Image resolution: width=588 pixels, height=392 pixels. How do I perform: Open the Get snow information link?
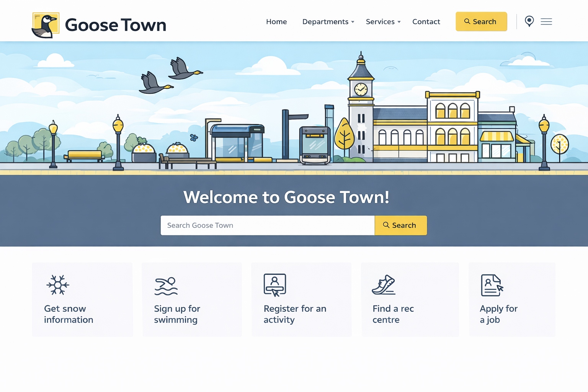point(69,314)
